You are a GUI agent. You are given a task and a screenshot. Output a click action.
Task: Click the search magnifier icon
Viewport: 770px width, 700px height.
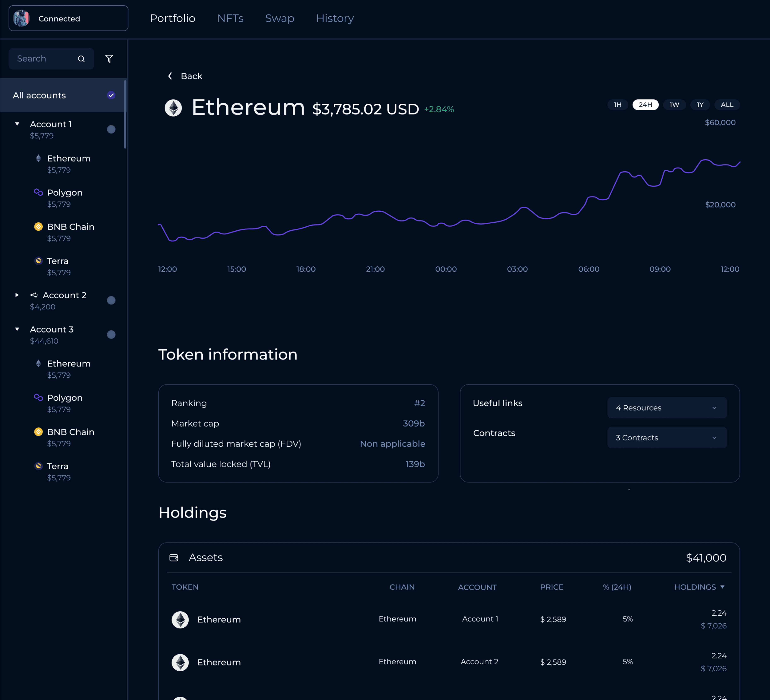coord(81,59)
